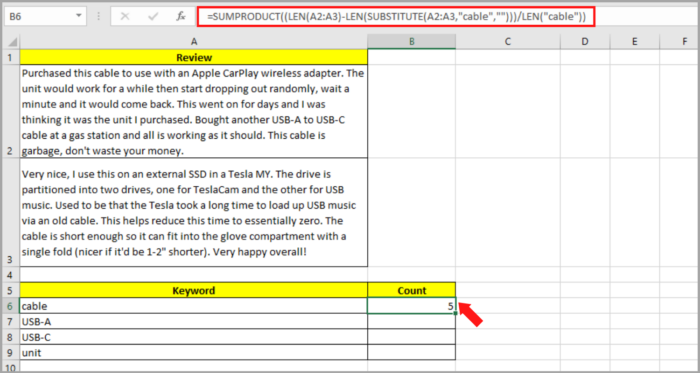Viewport: 700px width, 373px height.
Task: Select column A header
Action: tap(194, 42)
